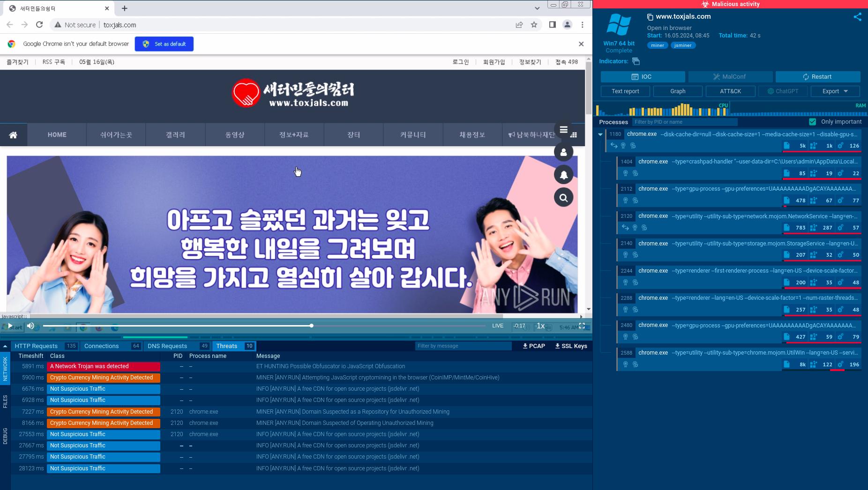Toggle the Only important checkbox

coord(813,122)
